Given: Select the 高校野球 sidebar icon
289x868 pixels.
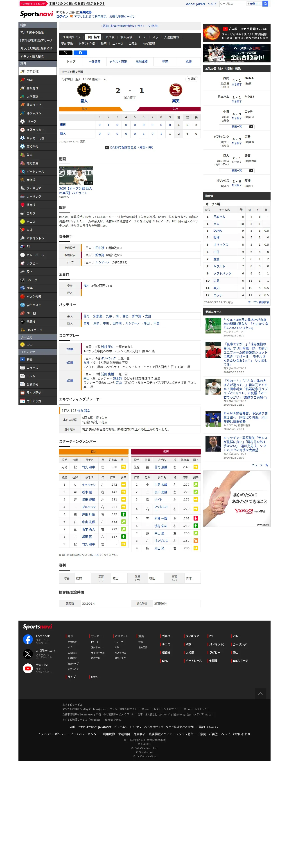Looking at the screenshot, I should click(x=23, y=88).
